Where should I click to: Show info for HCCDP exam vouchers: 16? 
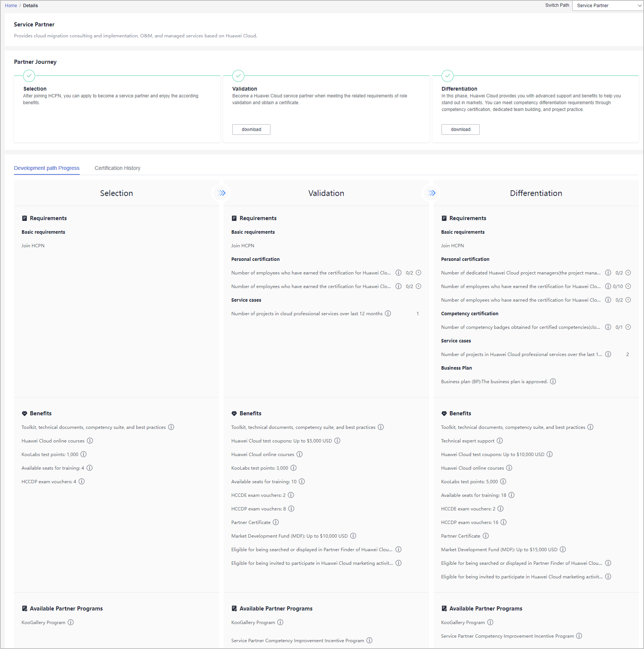[x=503, y=522]
